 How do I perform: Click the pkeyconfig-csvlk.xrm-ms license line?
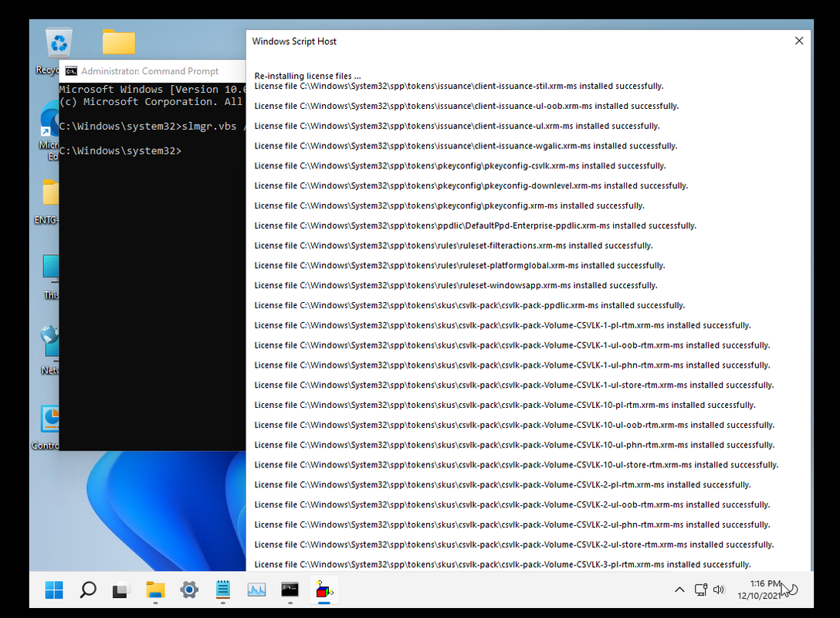click(x=460, y=165)
